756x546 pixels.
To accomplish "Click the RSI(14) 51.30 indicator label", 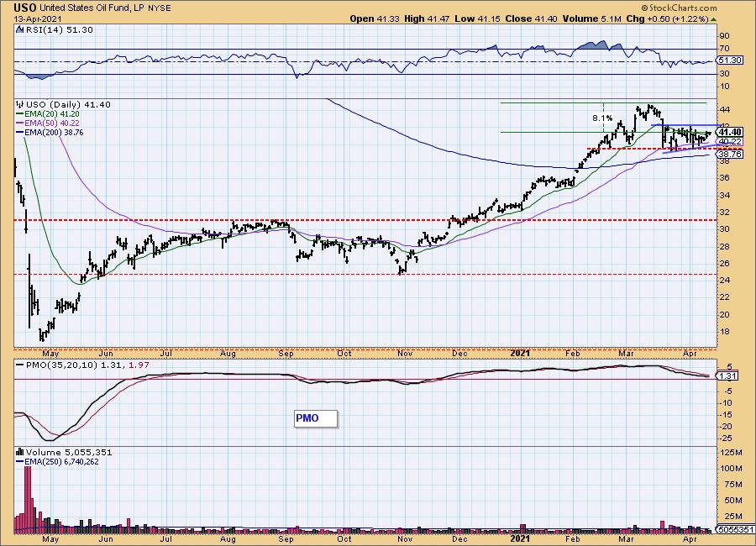I will 59,29.
